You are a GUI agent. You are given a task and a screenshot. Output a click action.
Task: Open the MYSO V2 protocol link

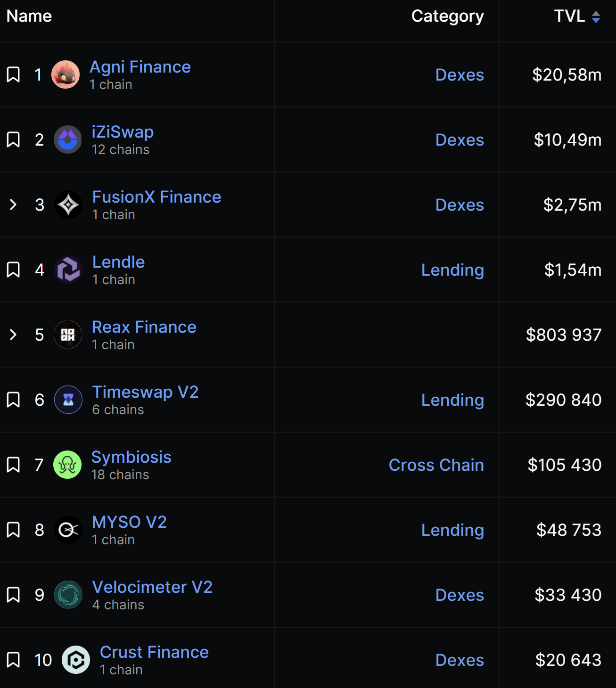(x=129, y=522)
